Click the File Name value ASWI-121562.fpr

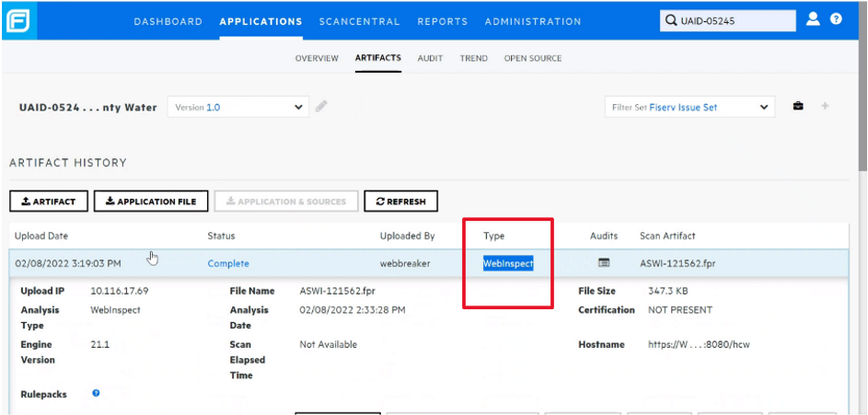coord(337,291)
